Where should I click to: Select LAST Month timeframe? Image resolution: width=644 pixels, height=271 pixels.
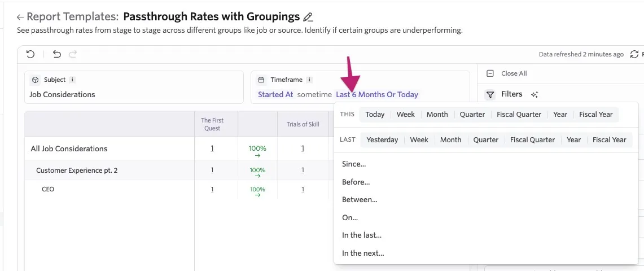coord(450,140)
